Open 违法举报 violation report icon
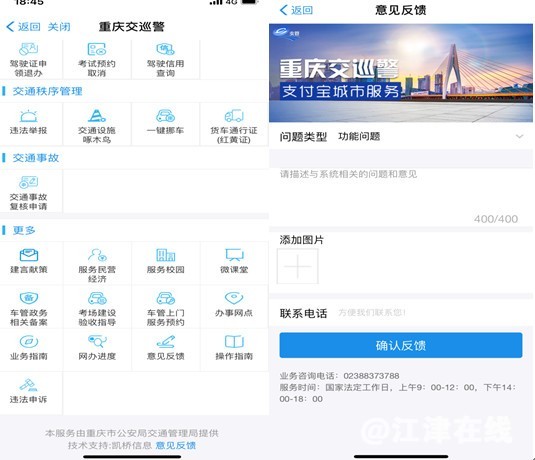Screen dimensions: 535x460 pos(29,116)
